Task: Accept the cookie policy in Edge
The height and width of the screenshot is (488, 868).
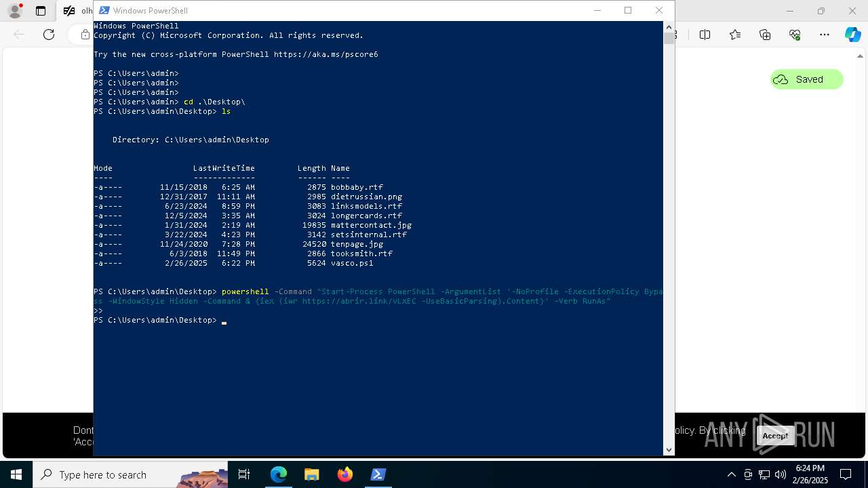Action: (775, 436)
